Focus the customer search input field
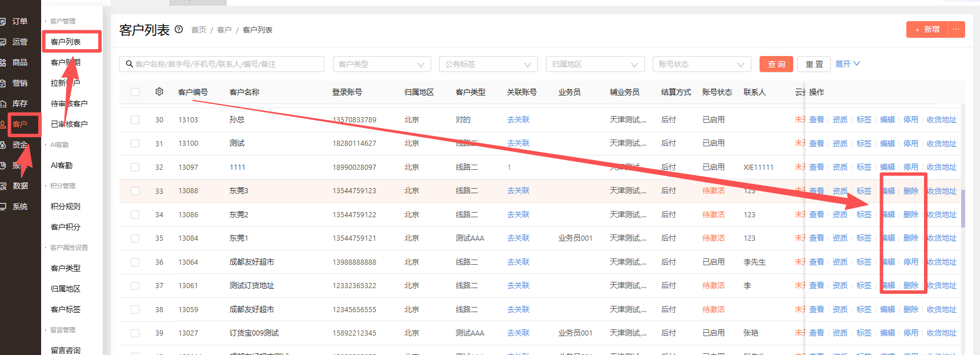This screenshot has width=980, height=355. pos(222,64)
